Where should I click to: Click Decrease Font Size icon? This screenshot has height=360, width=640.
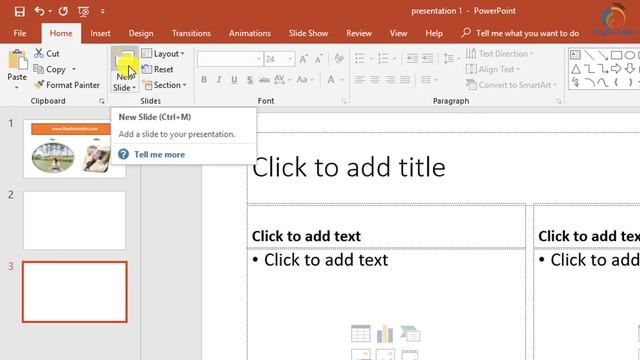(x=319, y=59)
